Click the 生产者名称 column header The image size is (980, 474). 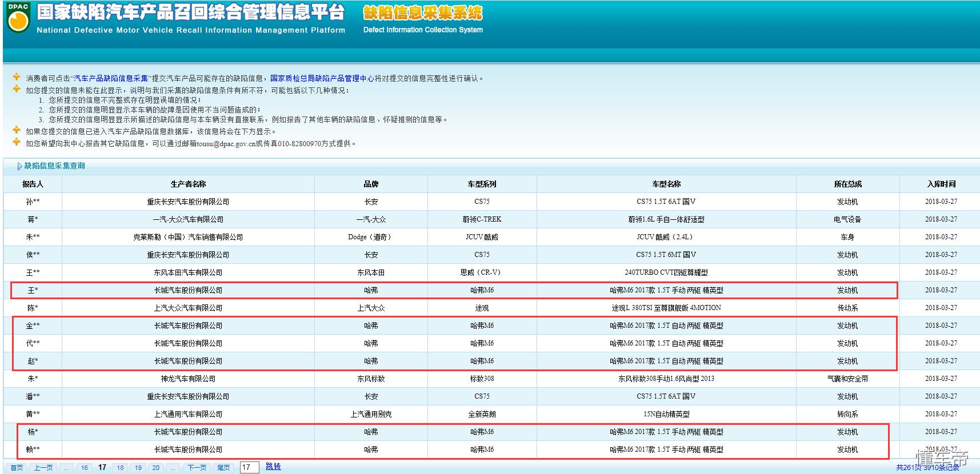(x=188, y=184)
